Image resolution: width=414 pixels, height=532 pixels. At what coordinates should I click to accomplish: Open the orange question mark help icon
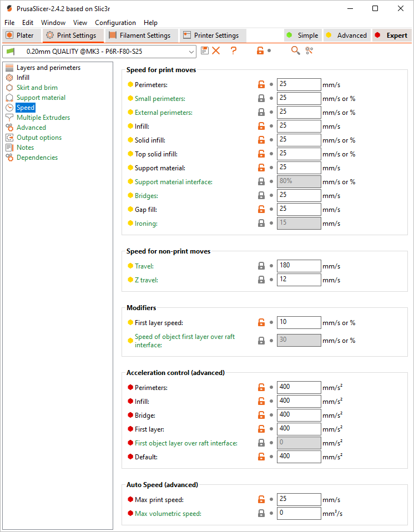click(234, 50)
